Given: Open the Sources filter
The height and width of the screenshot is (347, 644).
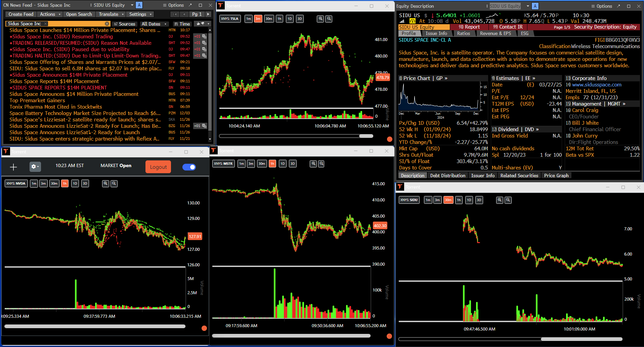Looking at the screenshot, I should [x=124, y=24].
